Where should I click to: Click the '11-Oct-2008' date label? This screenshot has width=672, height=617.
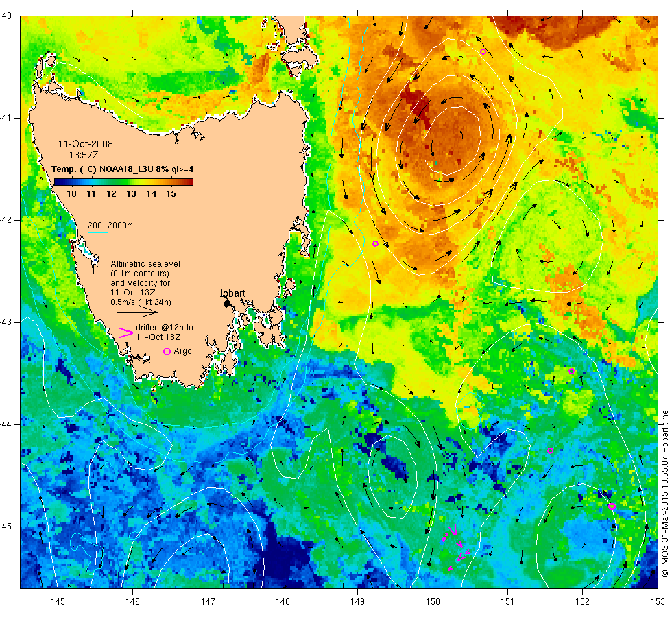[x=85, y=144]
